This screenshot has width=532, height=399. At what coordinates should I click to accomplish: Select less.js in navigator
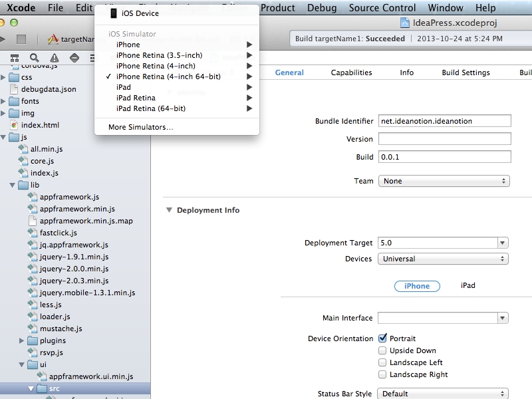tap(51, 305)
